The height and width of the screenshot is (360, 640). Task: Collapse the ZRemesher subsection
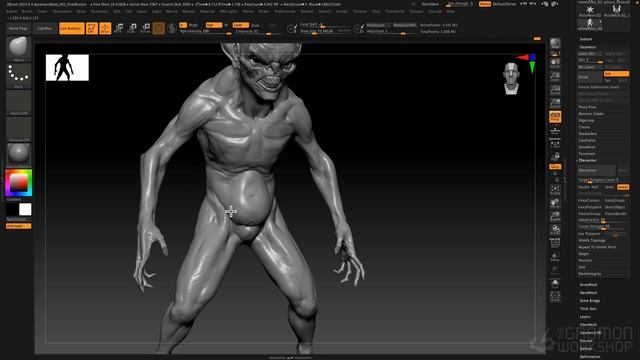click(x=587, y=160)
